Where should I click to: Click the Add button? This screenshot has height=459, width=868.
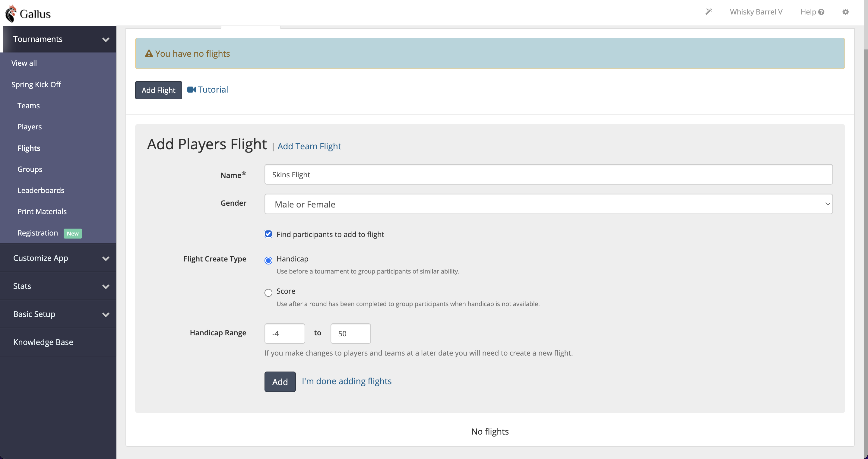pos(280,381)
